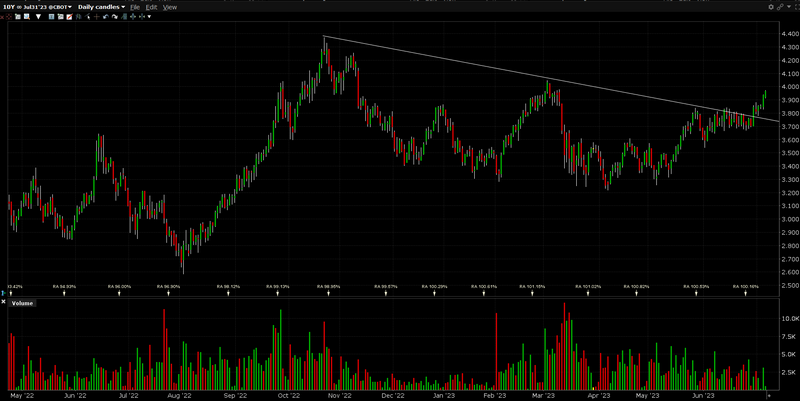Screen dimensions: 800x401
Task: Click the RA 101.15% roll marker
Action: (x=532, y=287)
